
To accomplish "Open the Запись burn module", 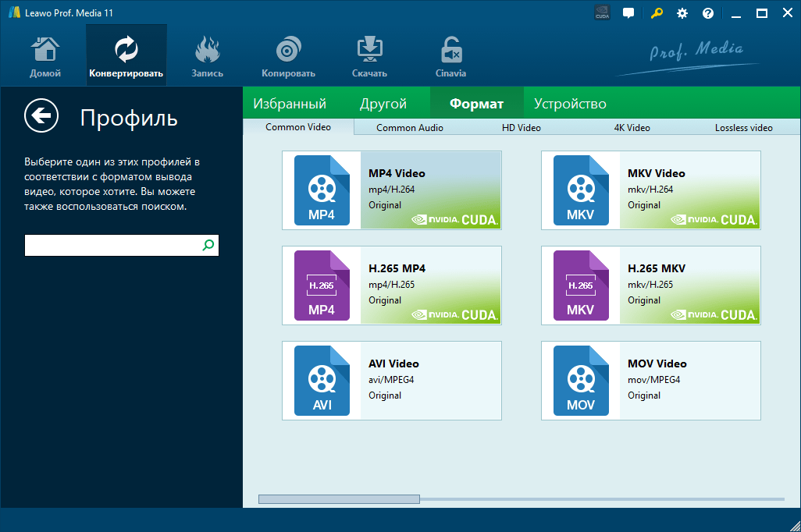I will 207,56.
